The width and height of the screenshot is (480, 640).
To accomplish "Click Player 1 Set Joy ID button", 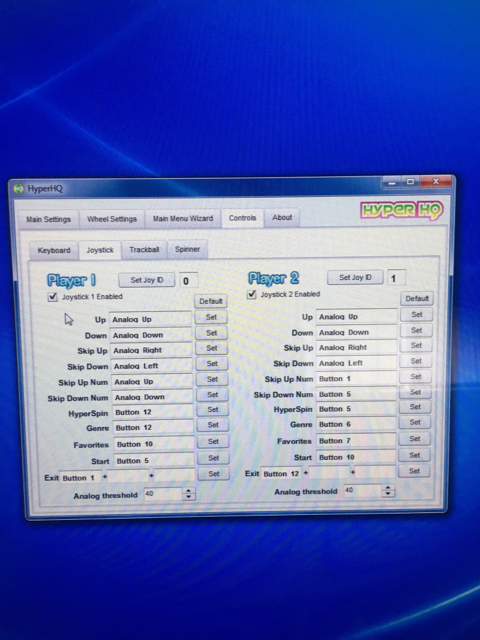I will (x=147, y=280).
